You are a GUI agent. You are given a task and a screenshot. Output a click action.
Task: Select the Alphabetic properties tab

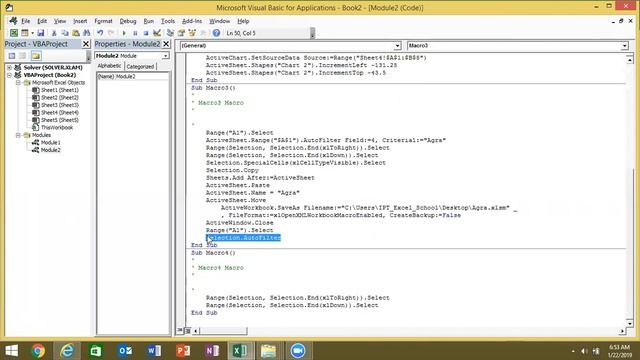[x=109, y=66]
